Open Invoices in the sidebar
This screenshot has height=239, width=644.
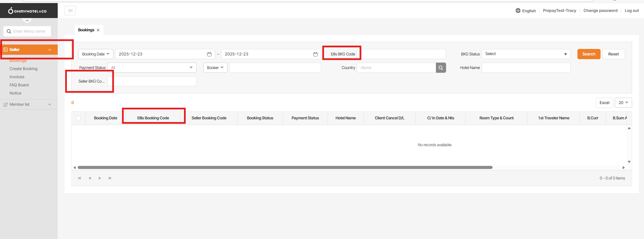[x=17, y=77]
